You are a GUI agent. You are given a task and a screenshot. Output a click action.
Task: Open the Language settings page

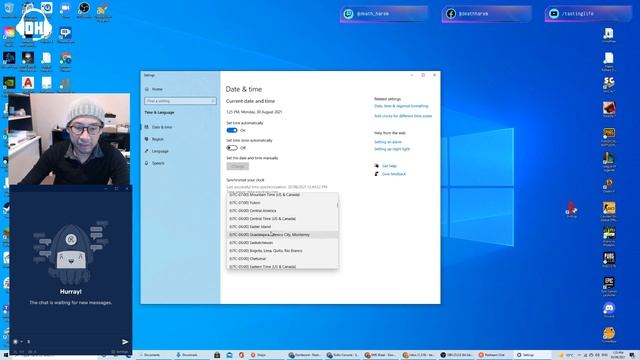point(160,151)
